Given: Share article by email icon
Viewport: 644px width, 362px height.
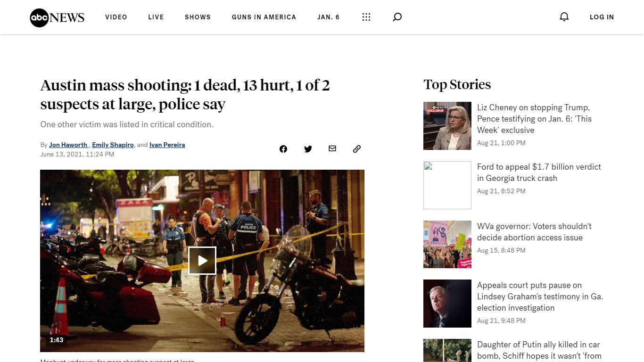Looking at the screenshot, I should [332, 148].
